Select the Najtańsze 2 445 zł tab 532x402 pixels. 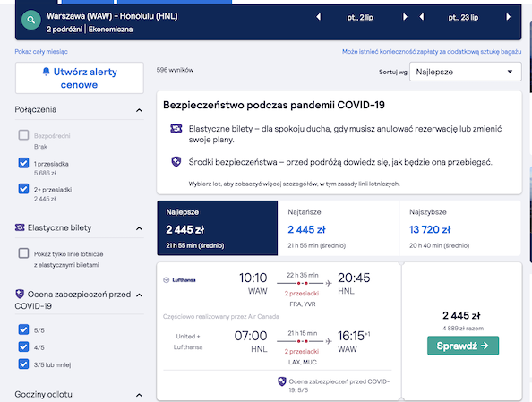click(x=339, y=228)
